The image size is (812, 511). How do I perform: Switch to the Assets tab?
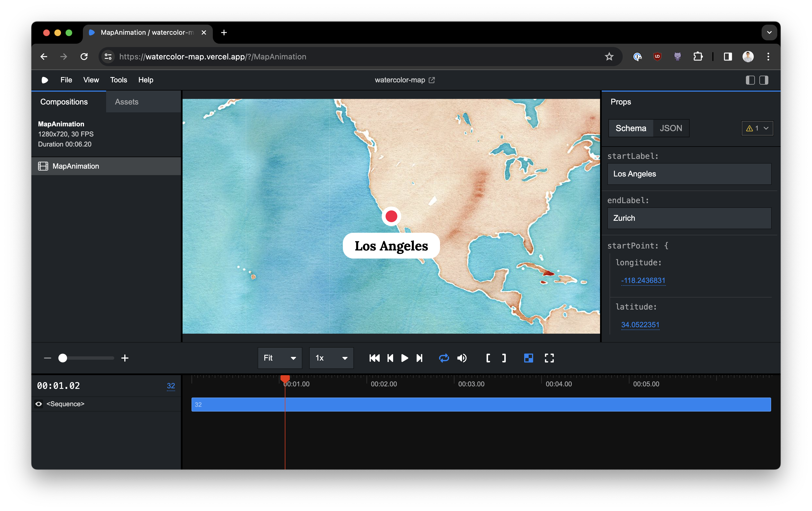click(x=127, y=102)
